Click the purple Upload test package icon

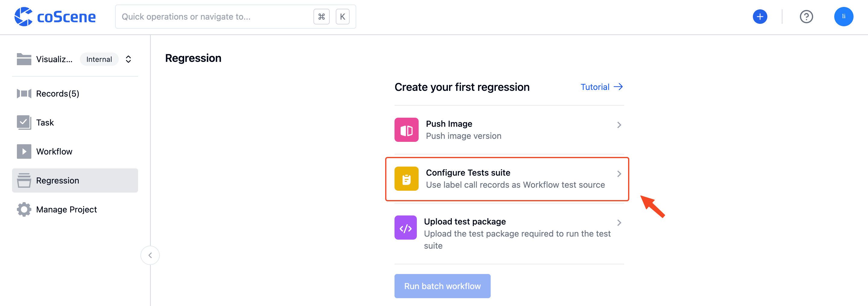tap(405, 228)
